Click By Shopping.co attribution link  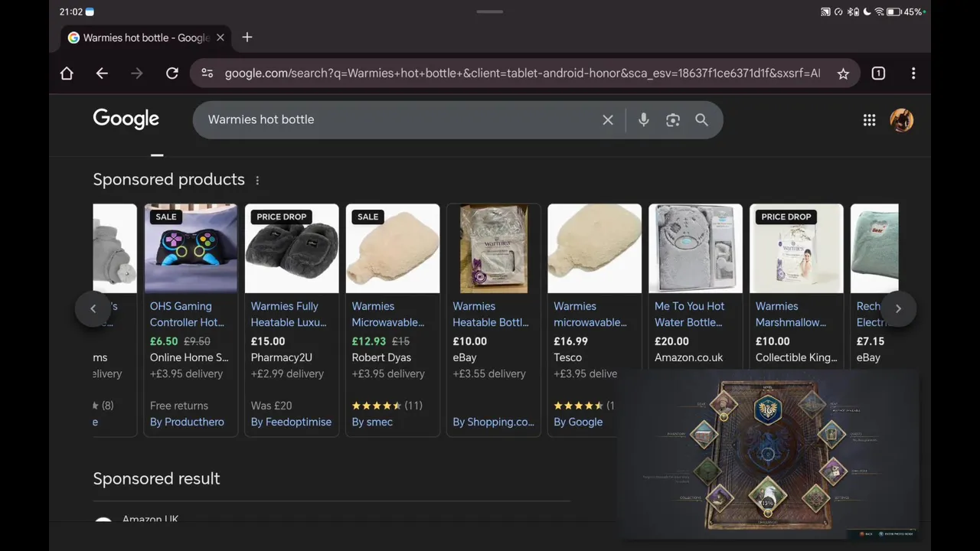click(x=494, y=422)
